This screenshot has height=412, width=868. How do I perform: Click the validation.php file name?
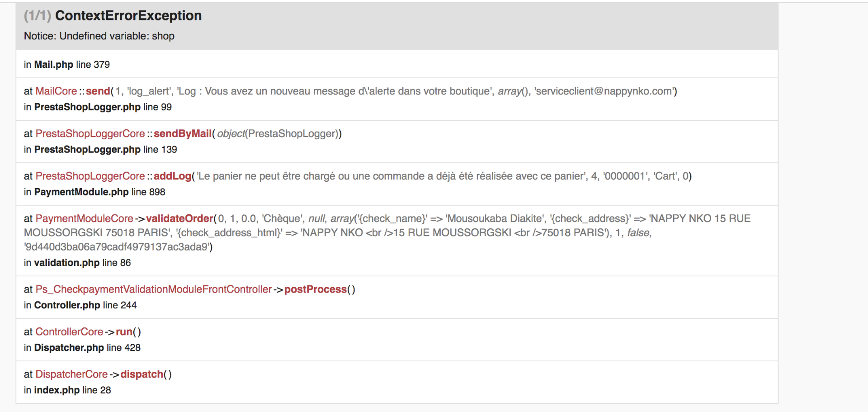[67, 263]
